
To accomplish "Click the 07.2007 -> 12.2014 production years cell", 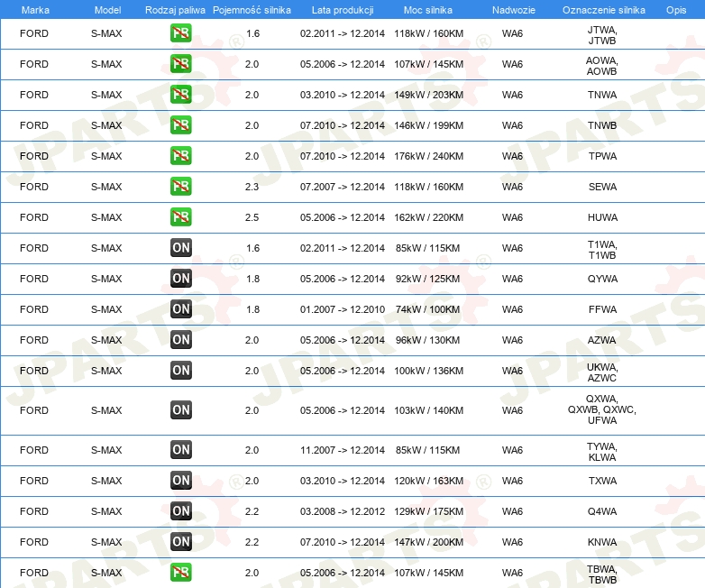I will (x=343, y=187).
